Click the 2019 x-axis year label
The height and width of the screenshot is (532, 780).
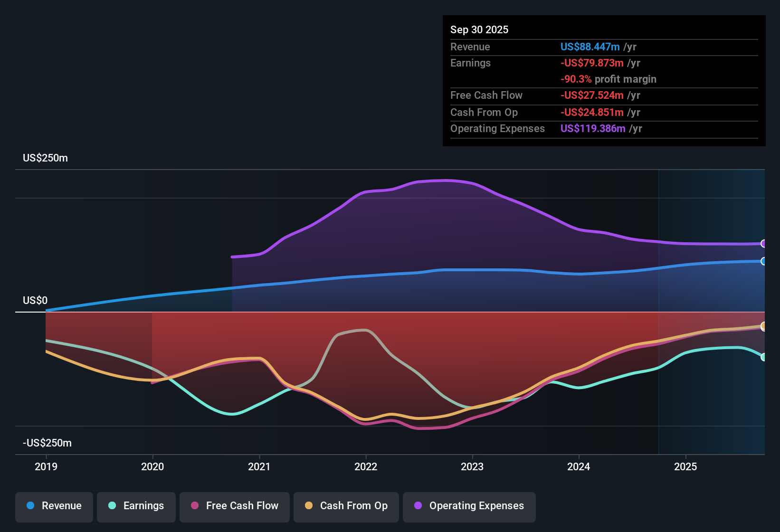pyautogui.click(x=46, y=466)
